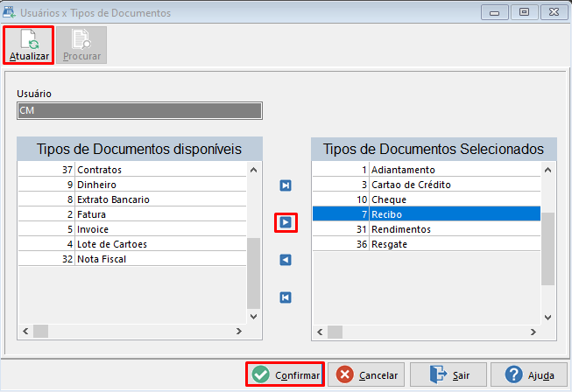Click the Cancelar button

(x=366, y=374)
